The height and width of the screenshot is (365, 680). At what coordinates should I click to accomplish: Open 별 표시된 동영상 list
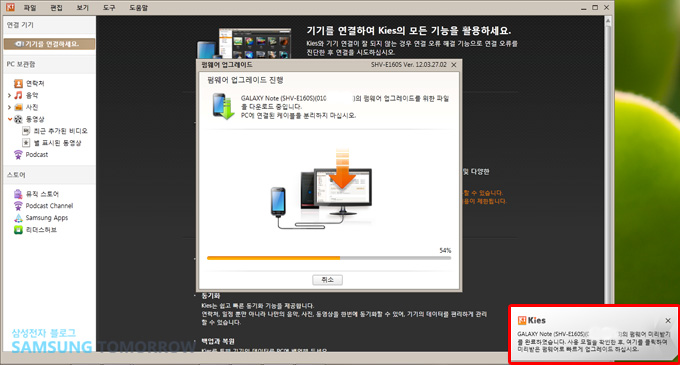point(57,143)
